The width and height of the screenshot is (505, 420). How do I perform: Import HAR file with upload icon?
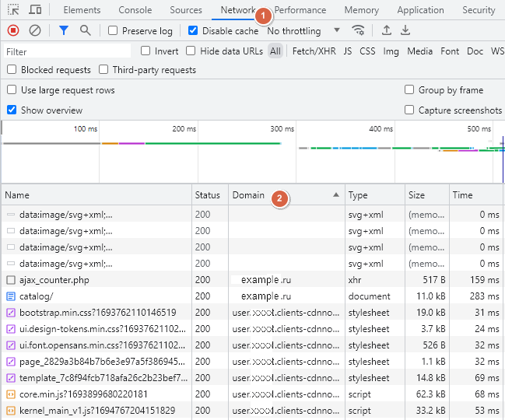pos(387,30)
